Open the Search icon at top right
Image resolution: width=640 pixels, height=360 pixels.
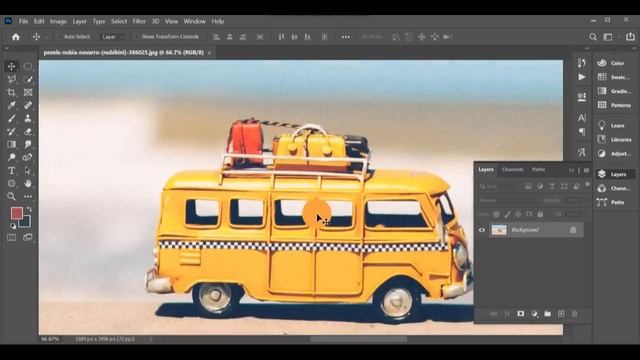tap(593, 37)
